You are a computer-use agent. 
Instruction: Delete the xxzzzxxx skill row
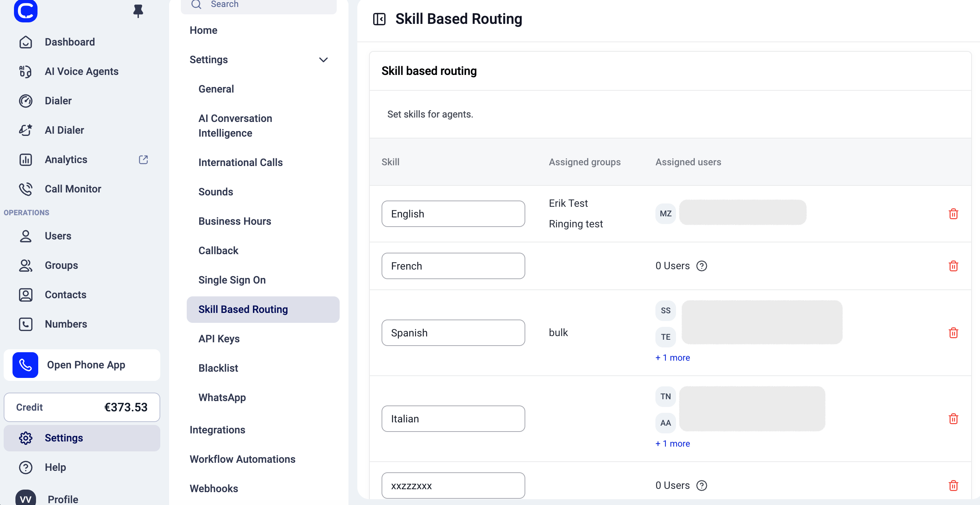[x=953, y=486]
